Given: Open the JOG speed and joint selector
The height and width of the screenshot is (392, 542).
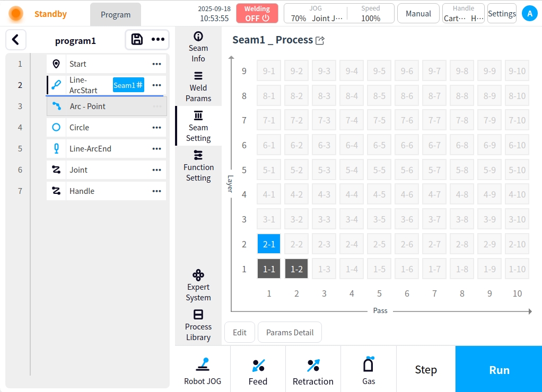Looking at the screenshot, I should (316, 14).
